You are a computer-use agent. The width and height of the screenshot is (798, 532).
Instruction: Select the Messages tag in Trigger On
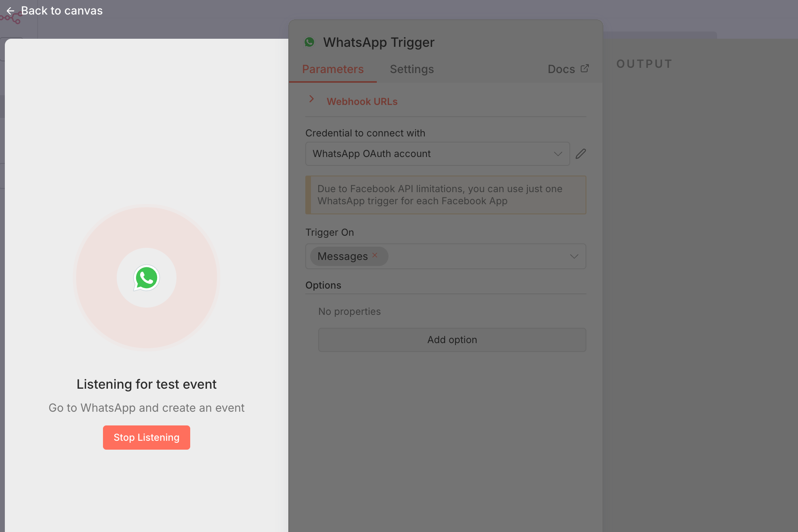click(343, 256)
